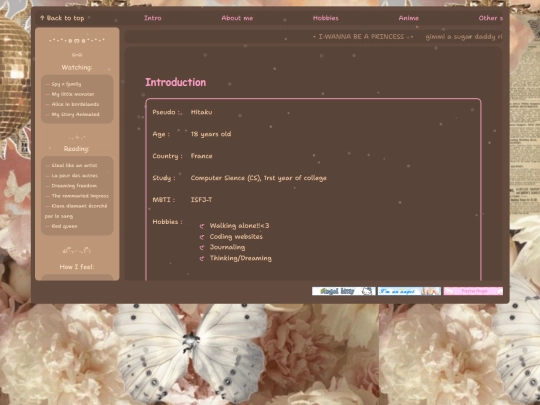Click the Angel kitty badge image

343,291
